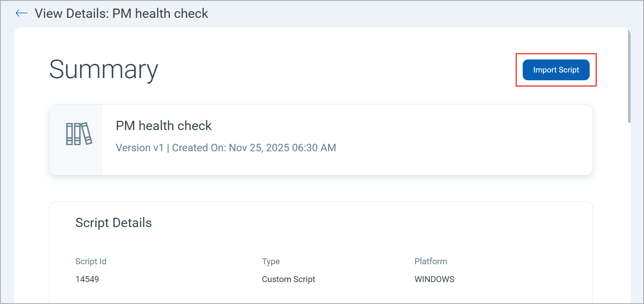Click the 'Created On:' label
This screenshot has height=304, width=644.
coord(199,148)
